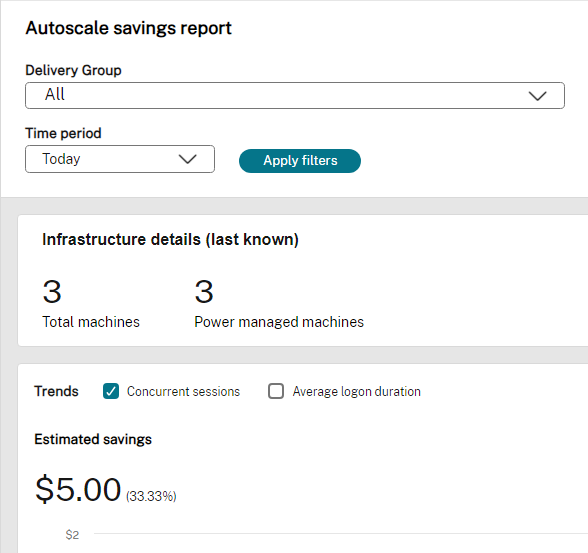Viewport: 588px width, 553px height.
Task: Click the Power managed machines count
Action: [x=204, y=292]
